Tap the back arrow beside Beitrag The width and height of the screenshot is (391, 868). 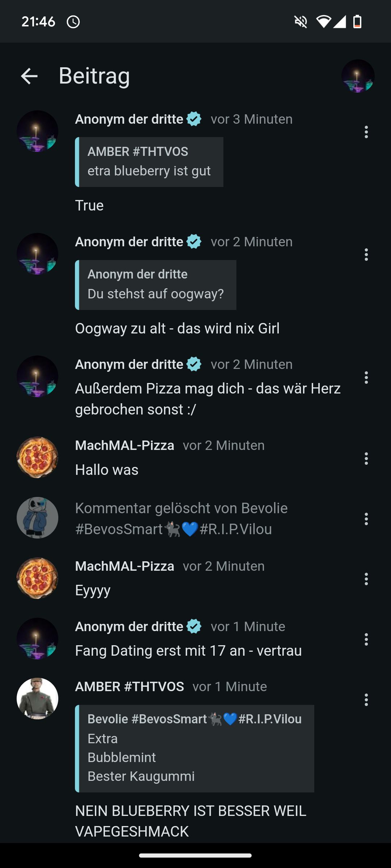[x=29, y=76]
